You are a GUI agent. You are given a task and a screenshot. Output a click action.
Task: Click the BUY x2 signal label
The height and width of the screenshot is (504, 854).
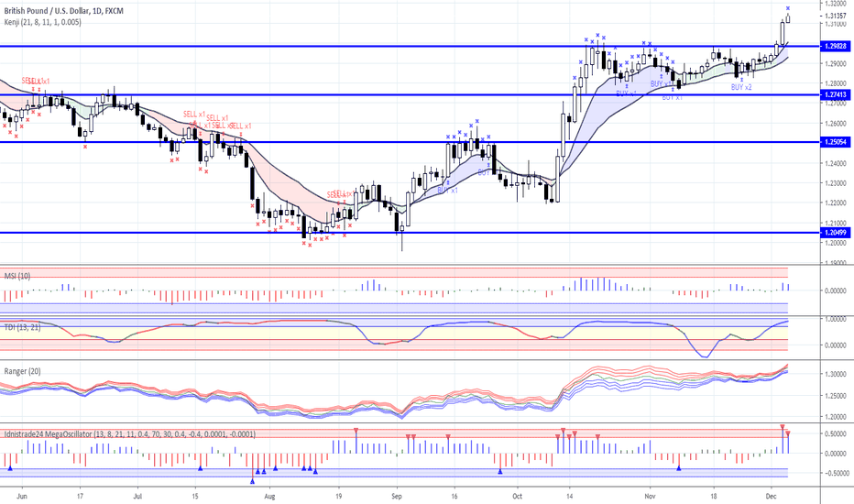pyautogui.click(x=741, y=87)
